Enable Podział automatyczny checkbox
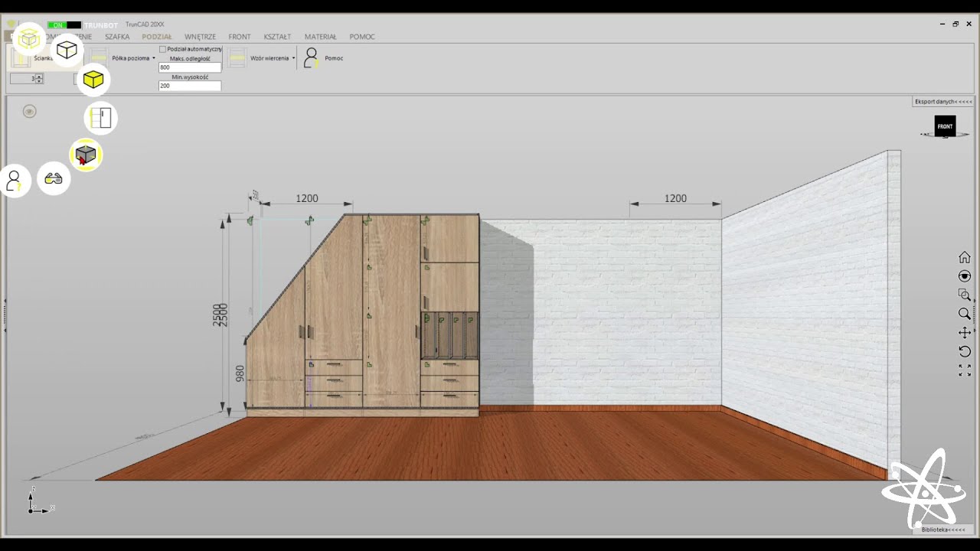 tap(162, 49)
